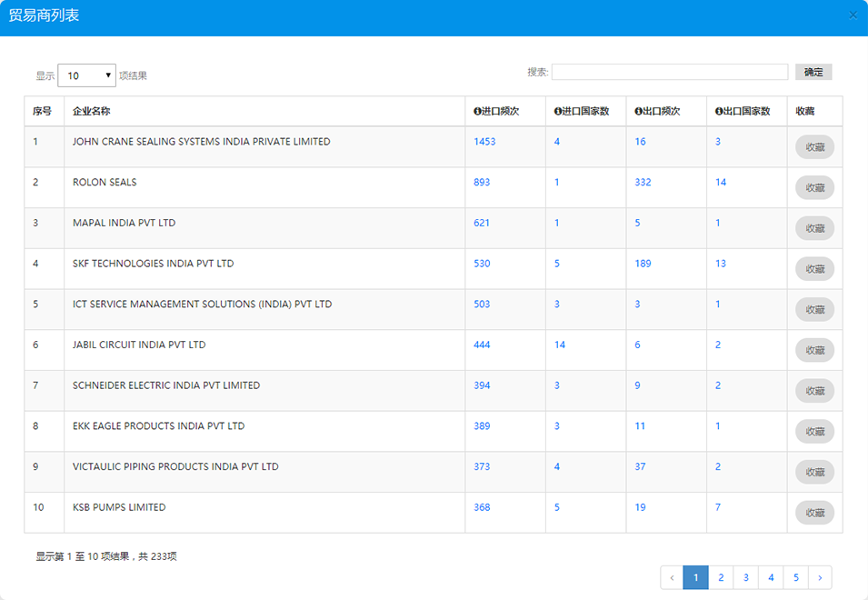Click the info icon beside 出口频次 header

tap(638, 111)
